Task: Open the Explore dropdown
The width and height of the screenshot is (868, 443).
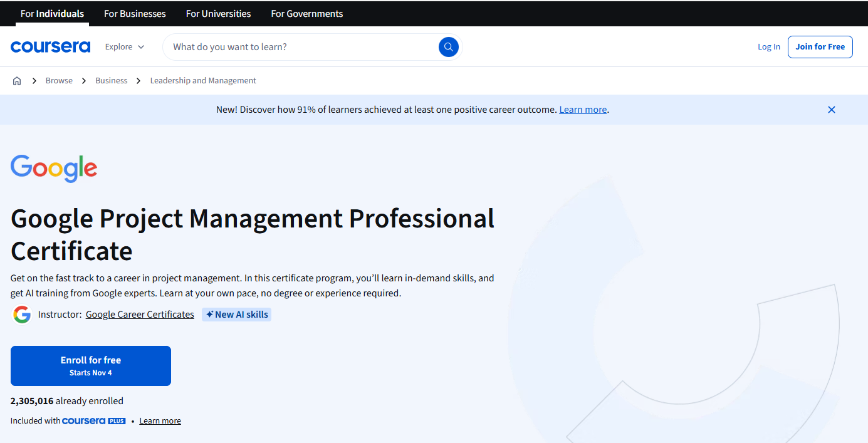Action: click(x=123, y=46)
